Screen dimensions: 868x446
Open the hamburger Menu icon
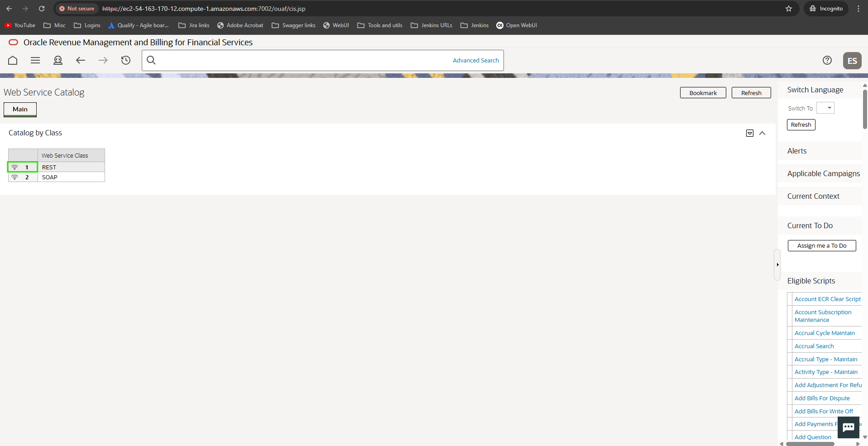(35, 60)
